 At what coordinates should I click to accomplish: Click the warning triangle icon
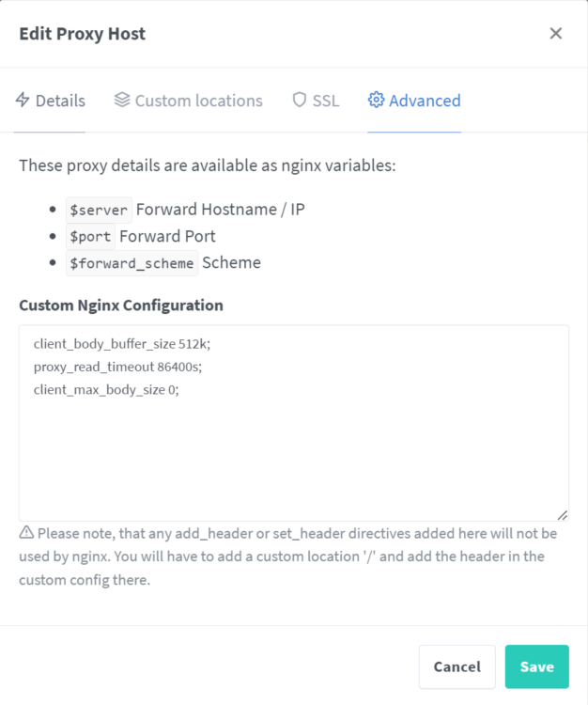26,532
